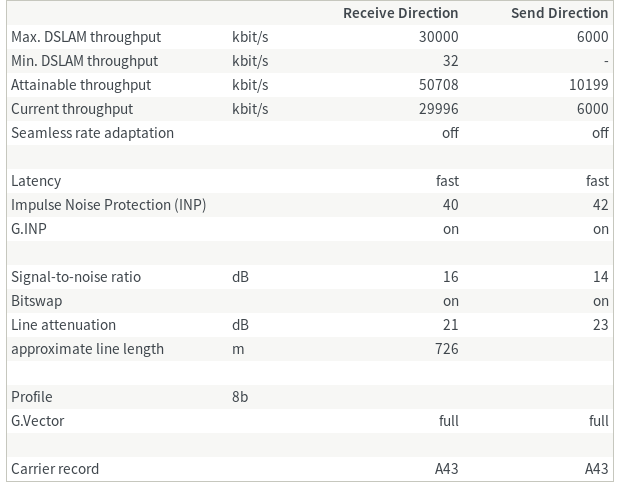Select INP receive value 40
Screen dimensions: 617x497
coord(450,205)
